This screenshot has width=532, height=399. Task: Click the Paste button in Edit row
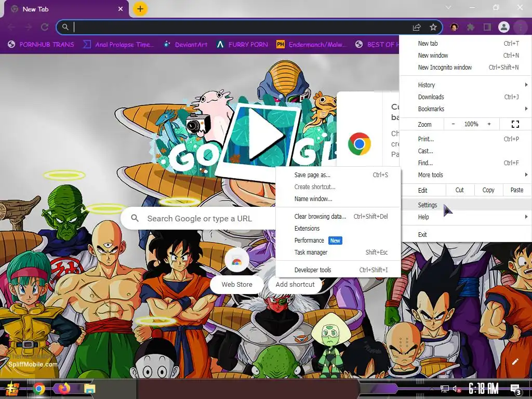(517, 190)
